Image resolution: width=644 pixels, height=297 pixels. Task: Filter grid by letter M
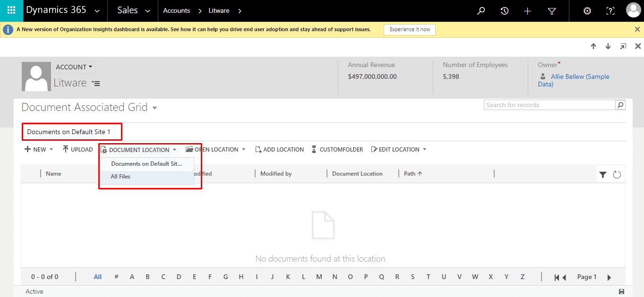[x=319, y=277]
